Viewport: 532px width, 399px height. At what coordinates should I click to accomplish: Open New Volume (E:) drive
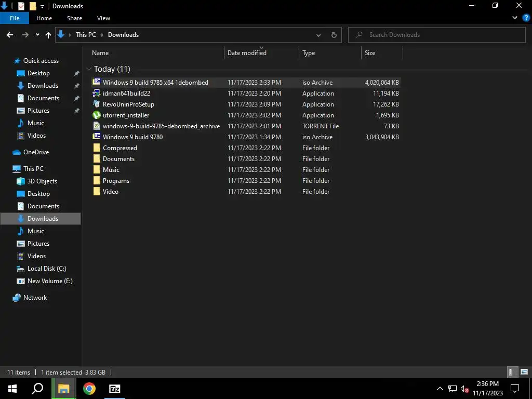click(50, 281)
